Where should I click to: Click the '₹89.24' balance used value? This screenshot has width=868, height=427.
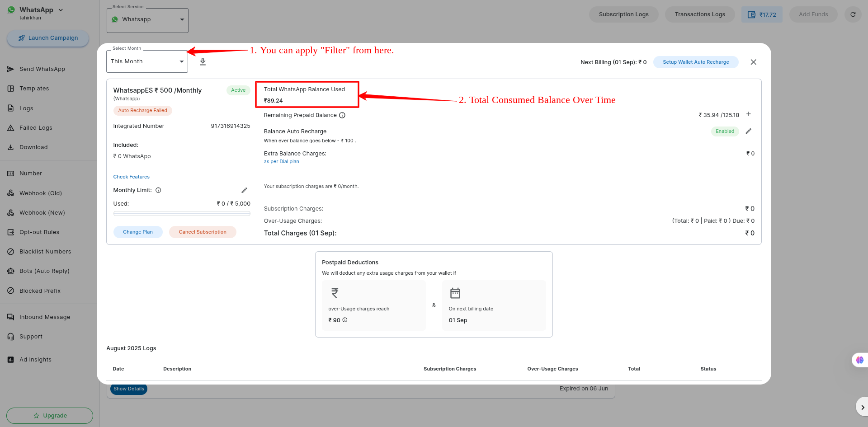pos(274,101)
